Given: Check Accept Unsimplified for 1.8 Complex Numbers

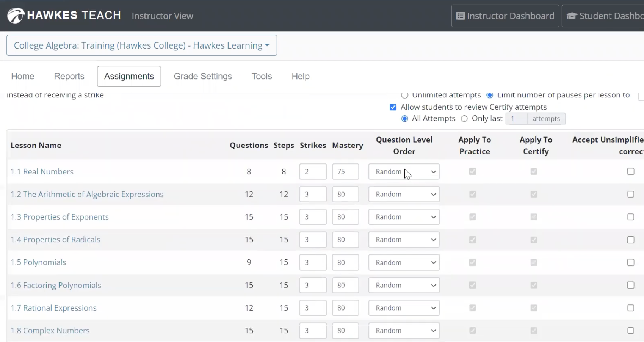Looking at the screenshot, I should (x=631, y=331).
